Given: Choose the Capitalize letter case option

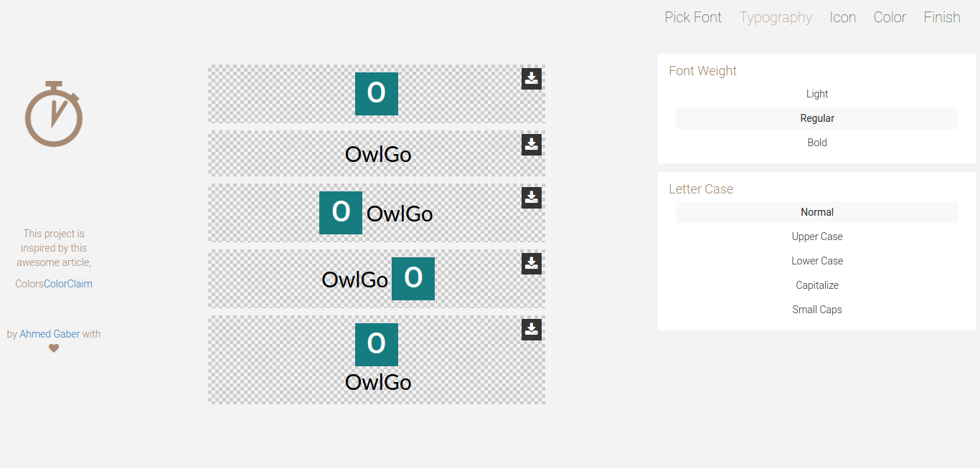Looking at the screenshot, I should (x=816, y=285).
